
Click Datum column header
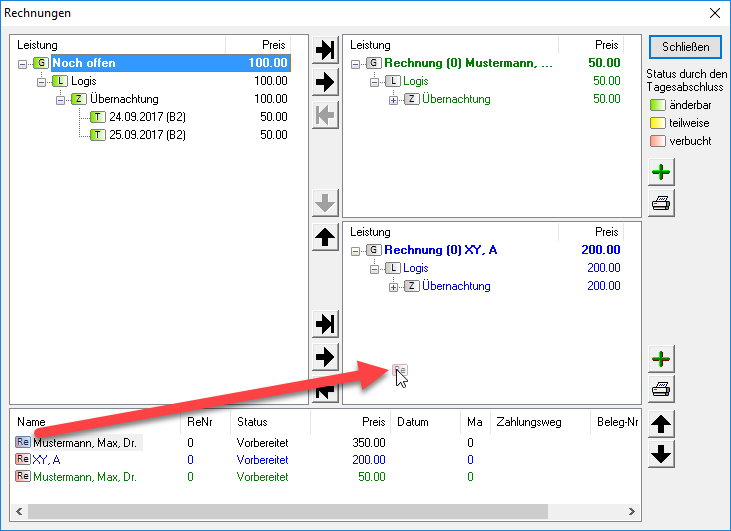point(413,422)
